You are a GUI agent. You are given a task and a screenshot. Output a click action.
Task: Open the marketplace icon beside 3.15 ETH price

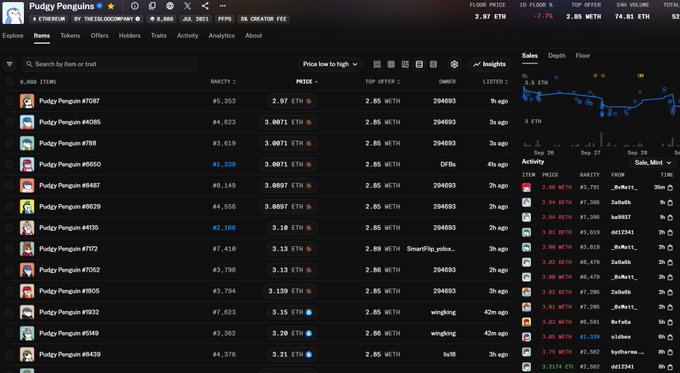tap(309, 312)
